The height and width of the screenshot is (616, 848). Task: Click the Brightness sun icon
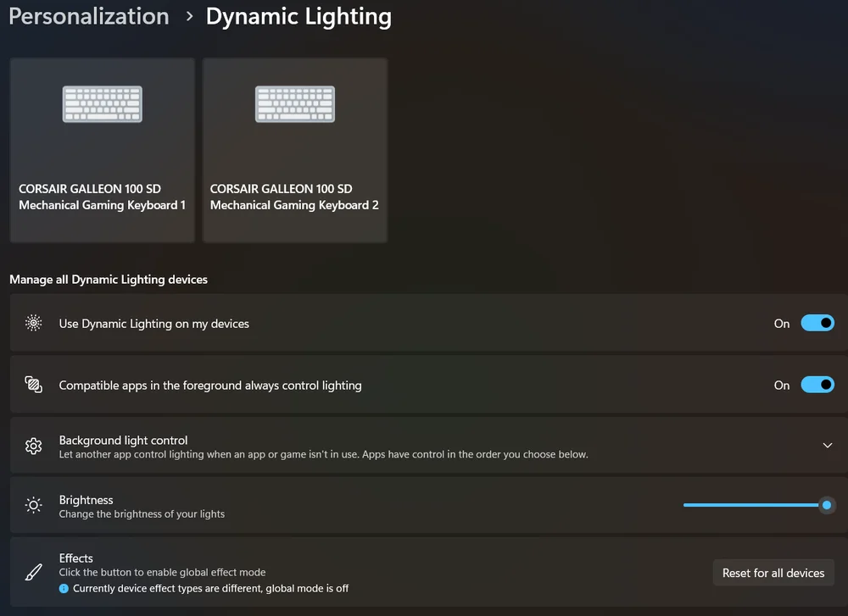34,505
